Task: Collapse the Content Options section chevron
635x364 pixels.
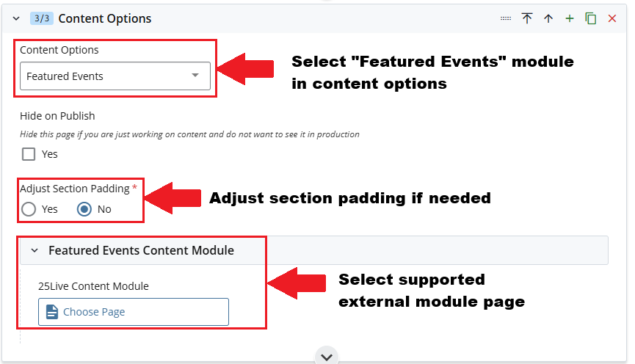Action: (16, 19)
